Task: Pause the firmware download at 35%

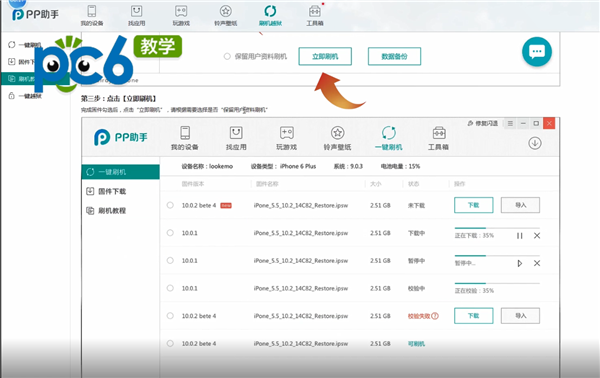Action: pos(520,236)
